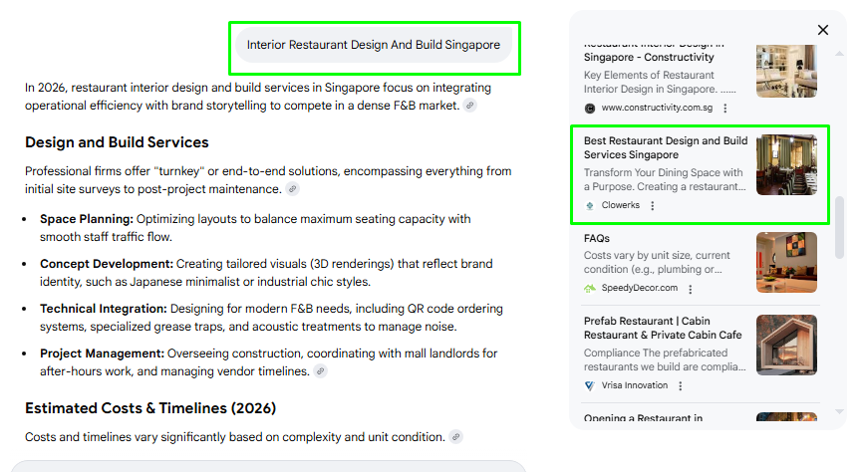Click link icon after 'post-project maintenance'
This screenshot has width=868, height=472.
(292, 189)
